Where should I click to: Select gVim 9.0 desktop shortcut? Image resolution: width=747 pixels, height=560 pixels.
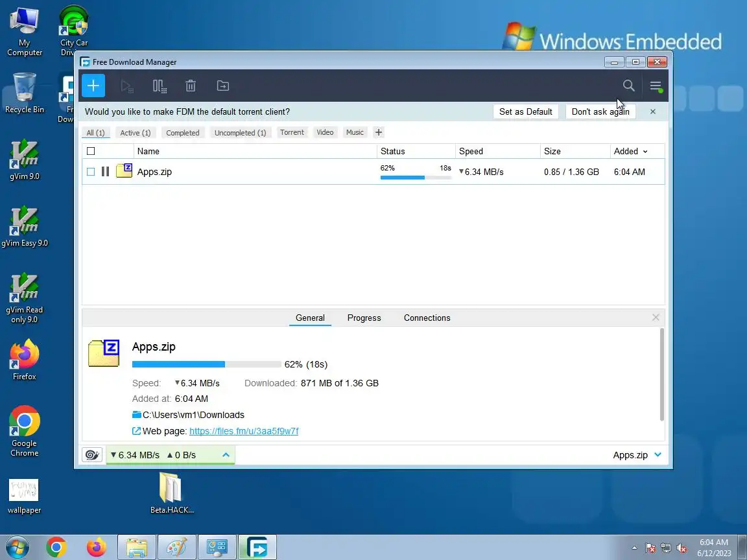click(24, 160)
